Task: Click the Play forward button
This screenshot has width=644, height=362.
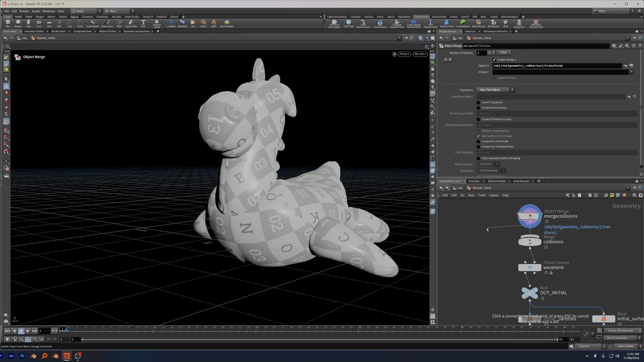Action: pos(28,331)
